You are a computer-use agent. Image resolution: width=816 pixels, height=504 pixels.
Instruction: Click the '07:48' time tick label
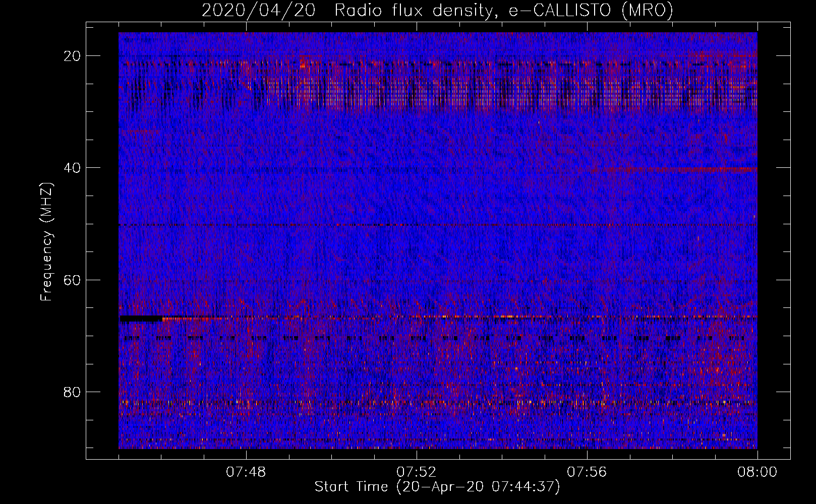coord(246,472)
